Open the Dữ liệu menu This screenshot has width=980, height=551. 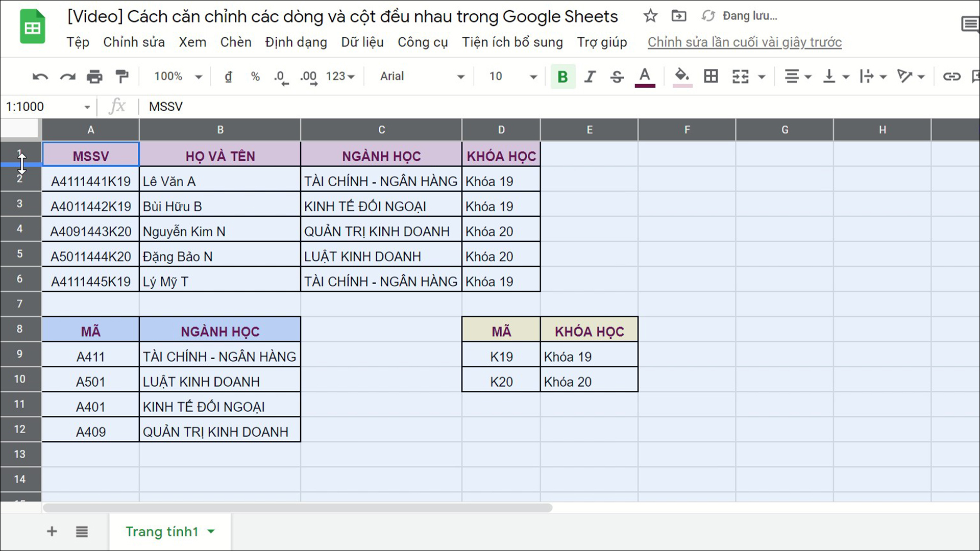pos(362,42)
